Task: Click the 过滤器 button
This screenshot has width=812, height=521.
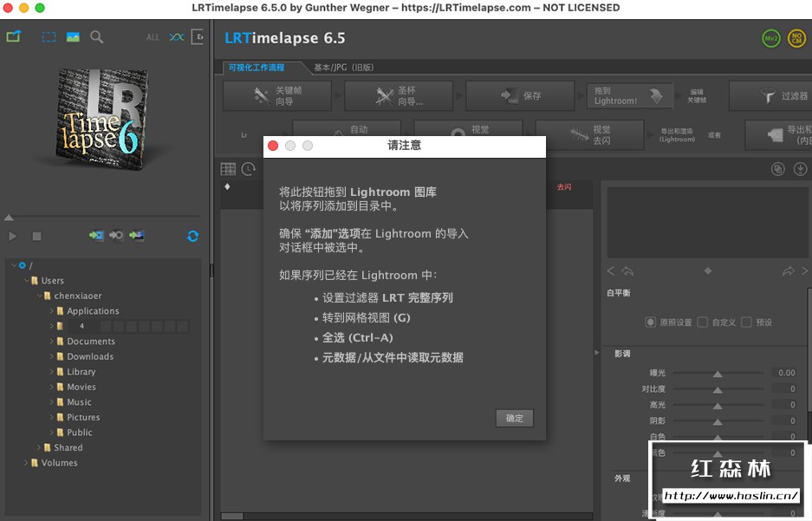Action: pos(770,96)
